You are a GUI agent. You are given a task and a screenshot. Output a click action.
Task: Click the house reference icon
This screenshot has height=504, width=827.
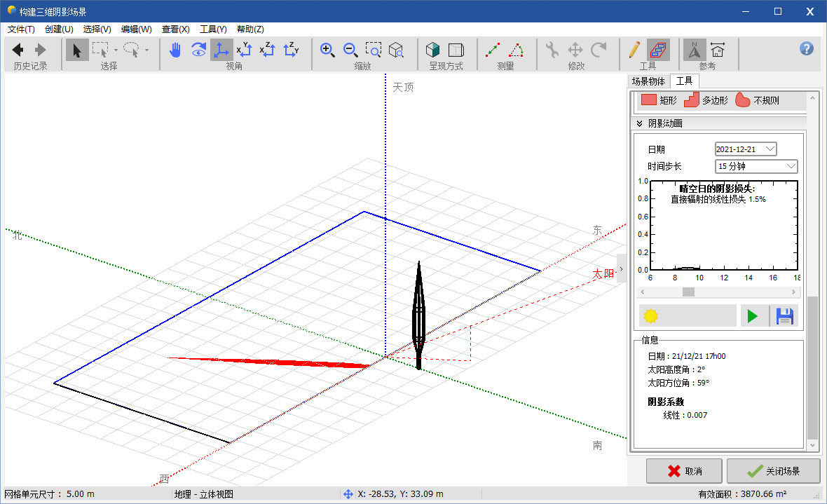pyautogui.click(x=718, y=50)
